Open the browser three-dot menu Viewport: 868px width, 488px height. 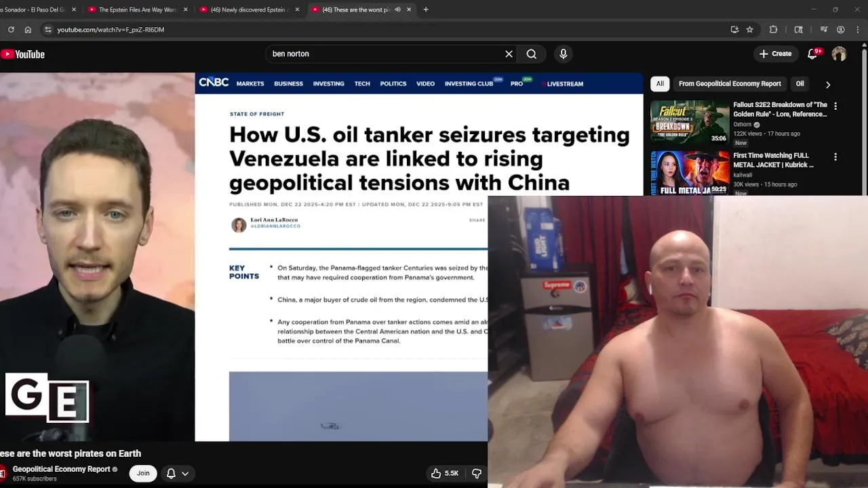pos(858,30)
